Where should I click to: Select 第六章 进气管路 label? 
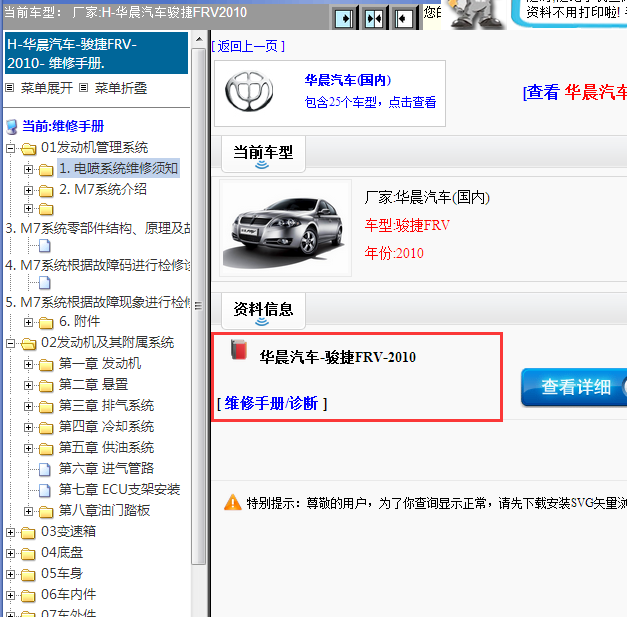pyautogui.click(x=106, y=469)
